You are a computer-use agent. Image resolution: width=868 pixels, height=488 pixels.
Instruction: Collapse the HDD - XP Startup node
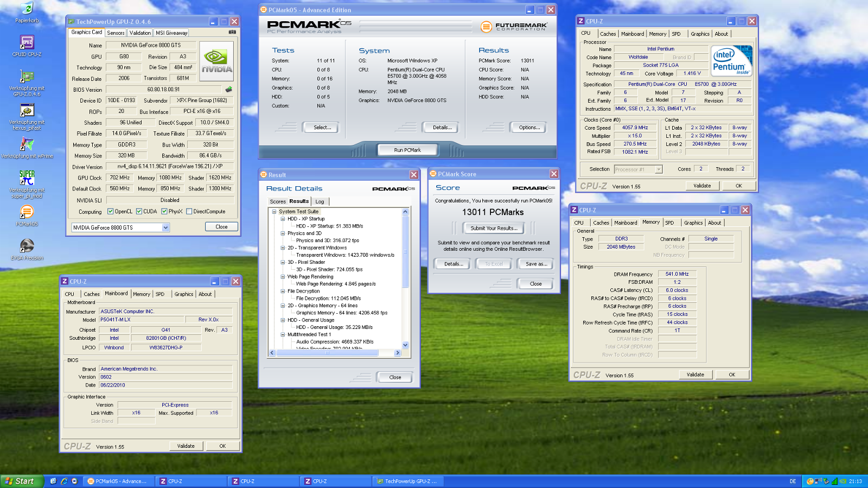pos(283,219)
